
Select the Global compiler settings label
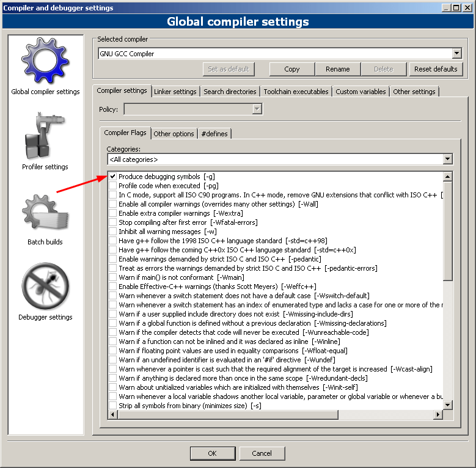point(45,92)
